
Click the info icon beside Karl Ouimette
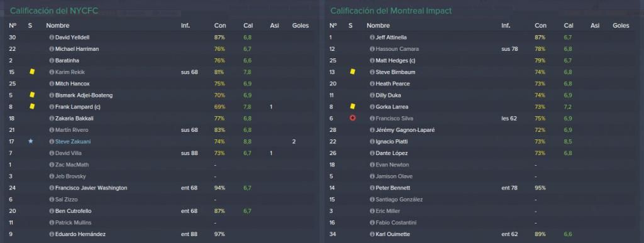(x=372, y=234)
